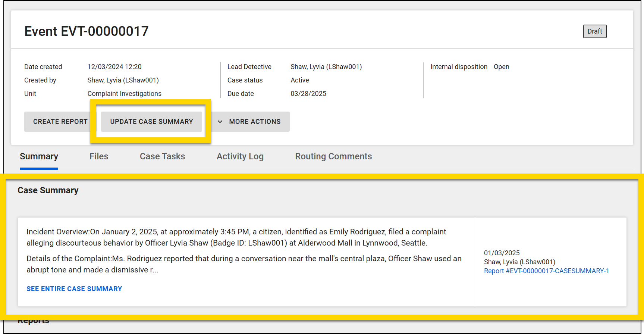The width and height of the screenshot is (644, 334).
Task: Click the Created by name value
Action: (x=123, y=80)
